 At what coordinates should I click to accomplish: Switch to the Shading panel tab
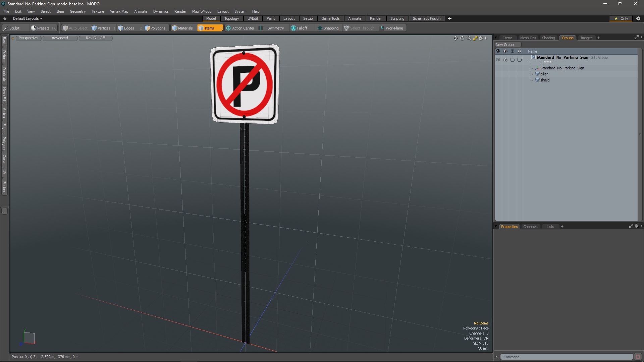(x=548, y=38)
